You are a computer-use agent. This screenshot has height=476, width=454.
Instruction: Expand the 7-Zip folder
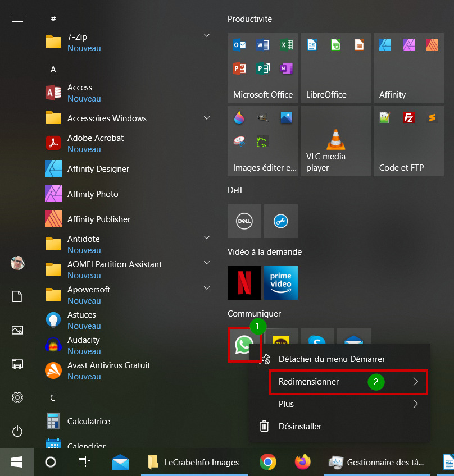click(207, 35)
